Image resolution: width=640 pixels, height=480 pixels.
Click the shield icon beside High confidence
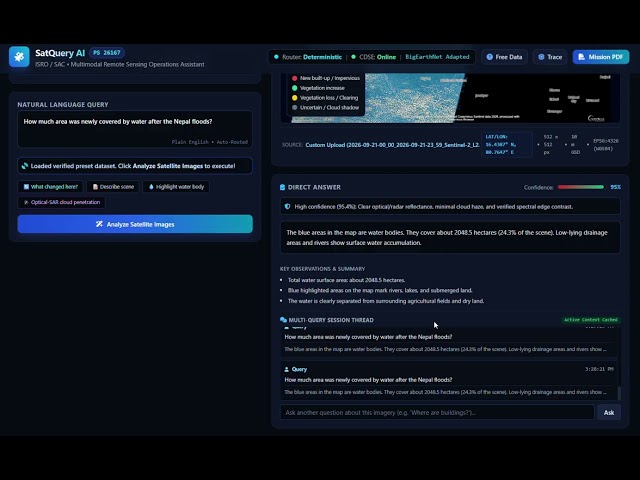[287, 207]
